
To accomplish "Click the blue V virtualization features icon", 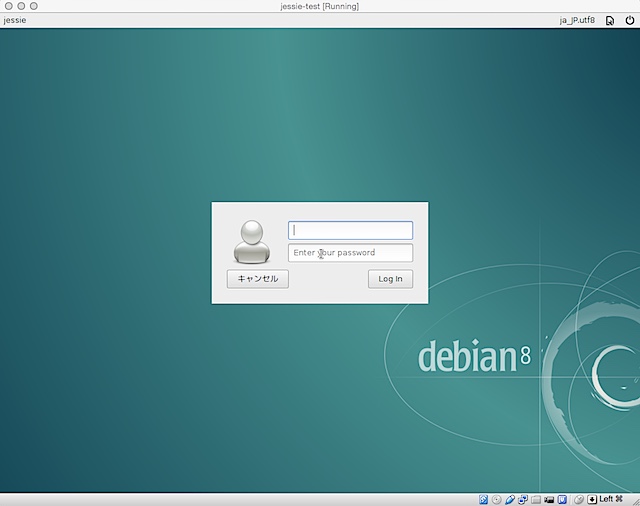I will coord(562,499).
